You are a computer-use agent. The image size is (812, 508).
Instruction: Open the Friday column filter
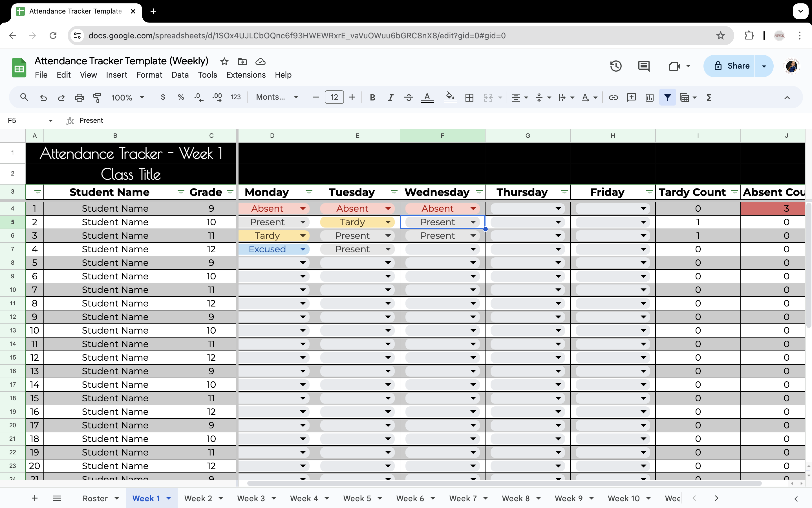pyautogui.click(x=650, y=192)
